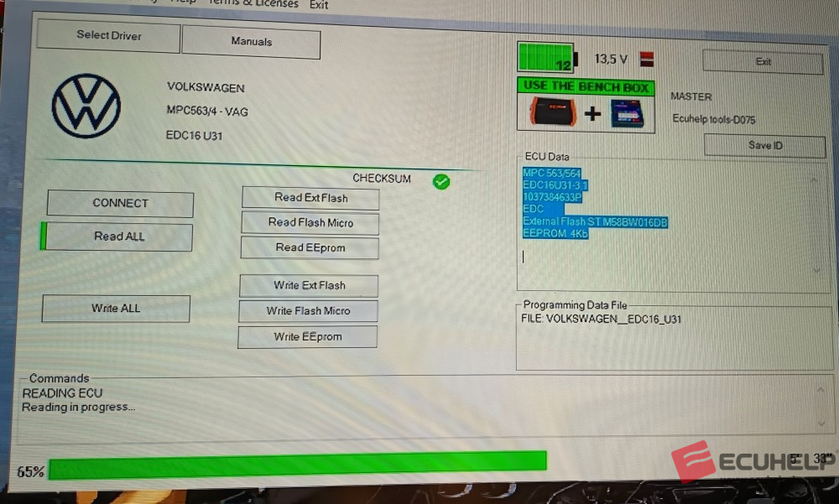Click Read Ext Flash button
839x504 pixels.
310,198
